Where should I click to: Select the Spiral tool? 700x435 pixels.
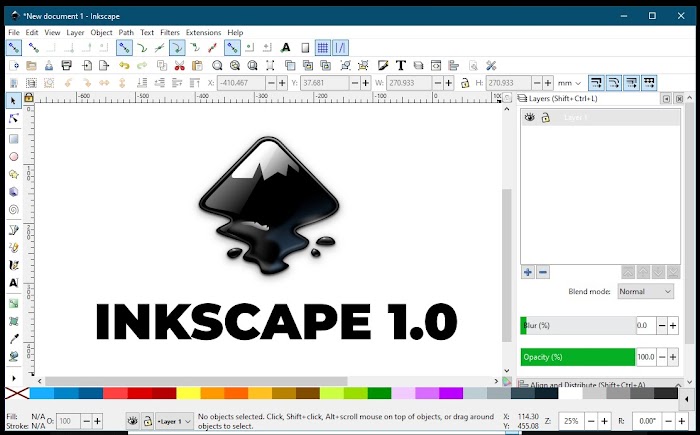13,209
